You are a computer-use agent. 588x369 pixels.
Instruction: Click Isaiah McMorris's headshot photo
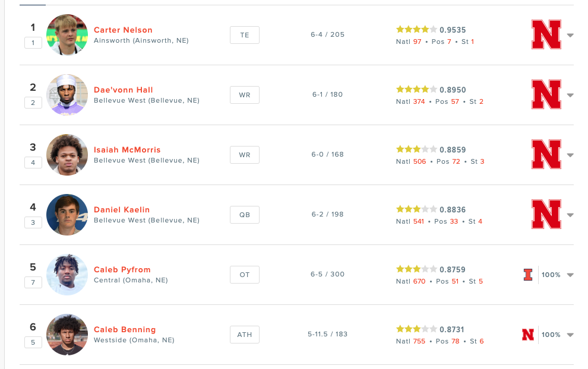point(67,155)
